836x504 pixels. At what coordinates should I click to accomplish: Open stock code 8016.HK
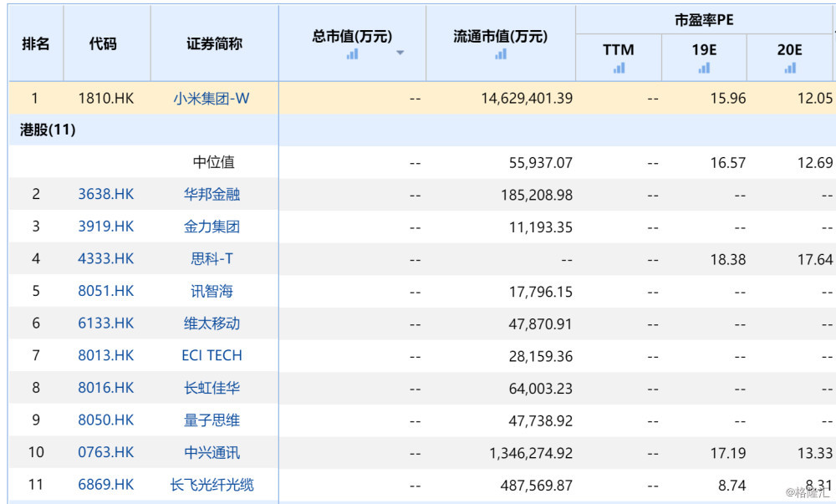tap(106, 388)
